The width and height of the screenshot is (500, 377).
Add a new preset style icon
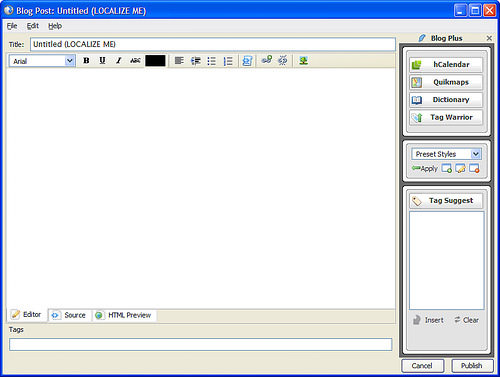[x=447, y=168]
